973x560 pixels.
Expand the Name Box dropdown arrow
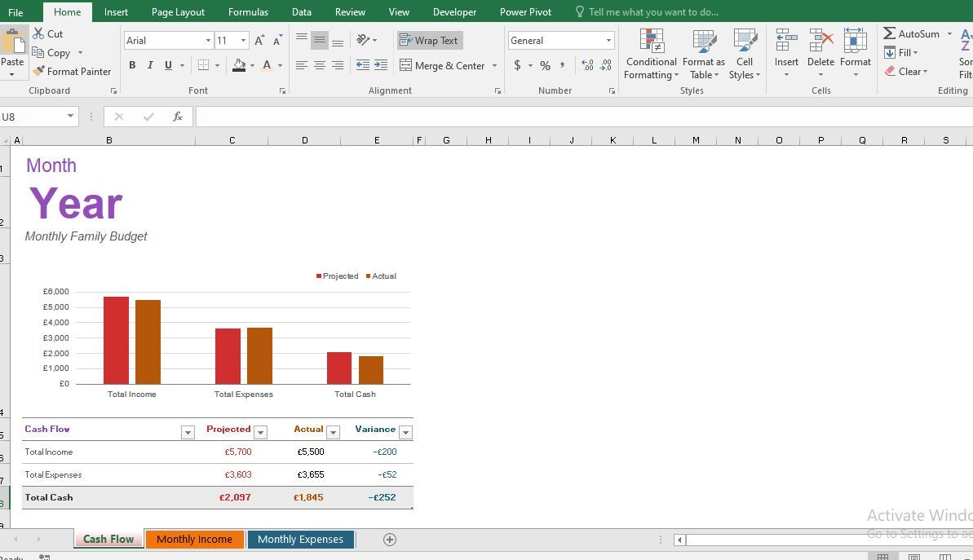click(70, 116)
